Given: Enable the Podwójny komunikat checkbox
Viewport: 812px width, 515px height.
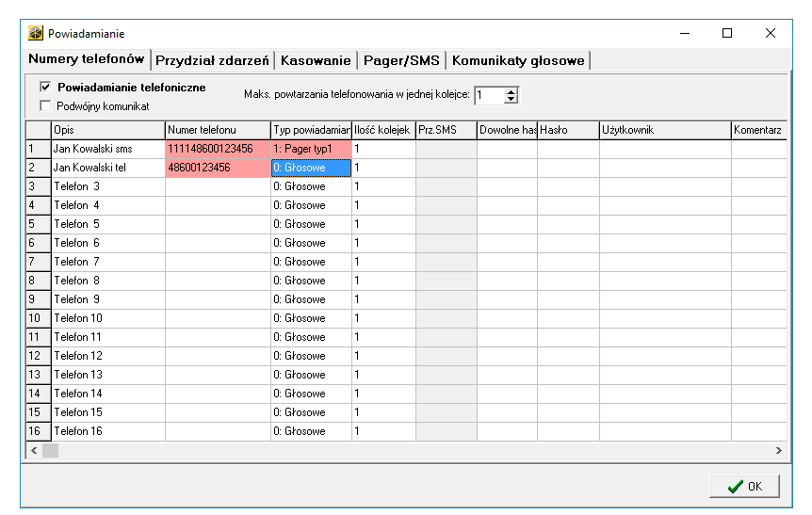Looking at the screenshot, I should coord(44,106).
